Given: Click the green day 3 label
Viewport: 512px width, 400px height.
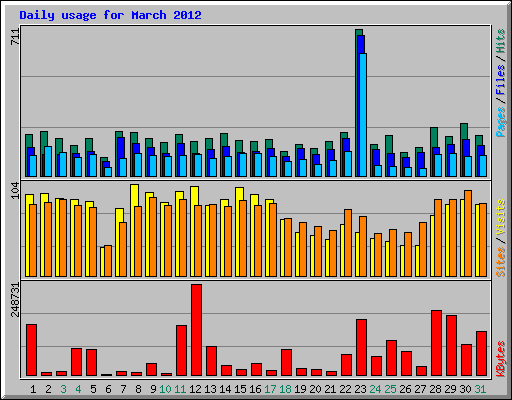Looking at the screenshot, I should point(63,389).
